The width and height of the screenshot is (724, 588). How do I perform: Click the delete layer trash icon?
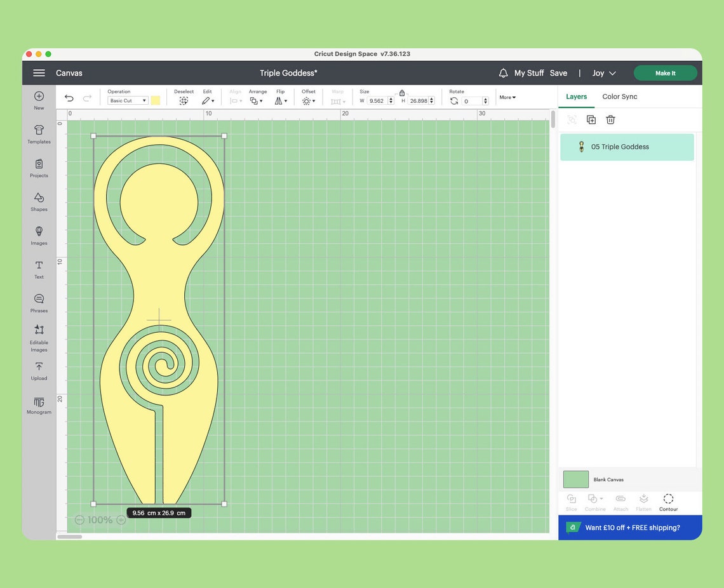(x=610, y=119)
